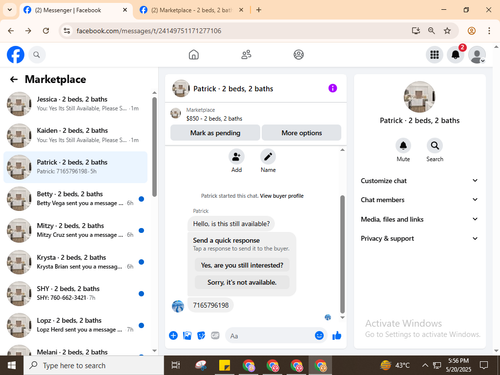This screenshot has height=375, width=500.
Task: Open the Krysta - 2 beds conversation
Action: tap(75, 262)
